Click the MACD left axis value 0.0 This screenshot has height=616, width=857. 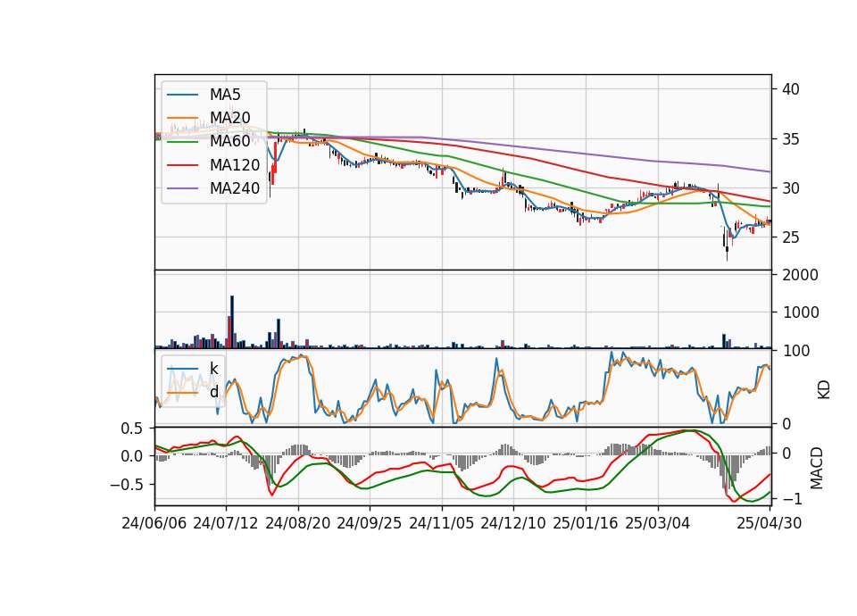pos(132,456)
